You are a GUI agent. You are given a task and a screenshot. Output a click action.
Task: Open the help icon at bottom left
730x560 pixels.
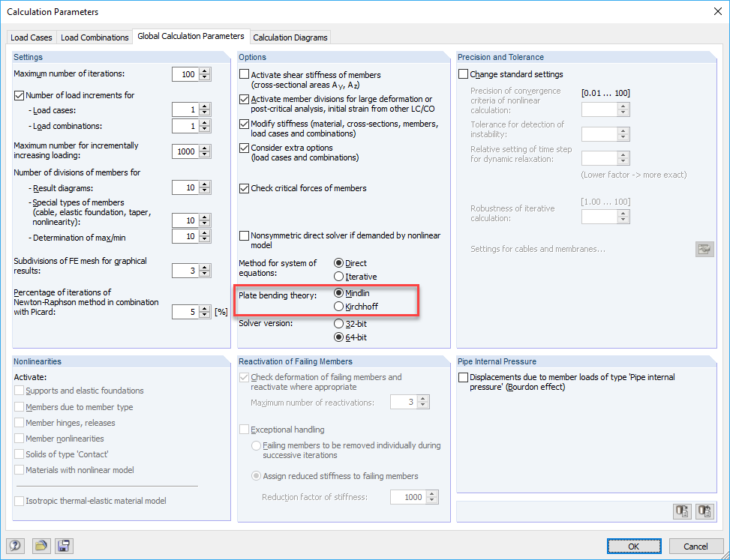(x=15, y=545)
